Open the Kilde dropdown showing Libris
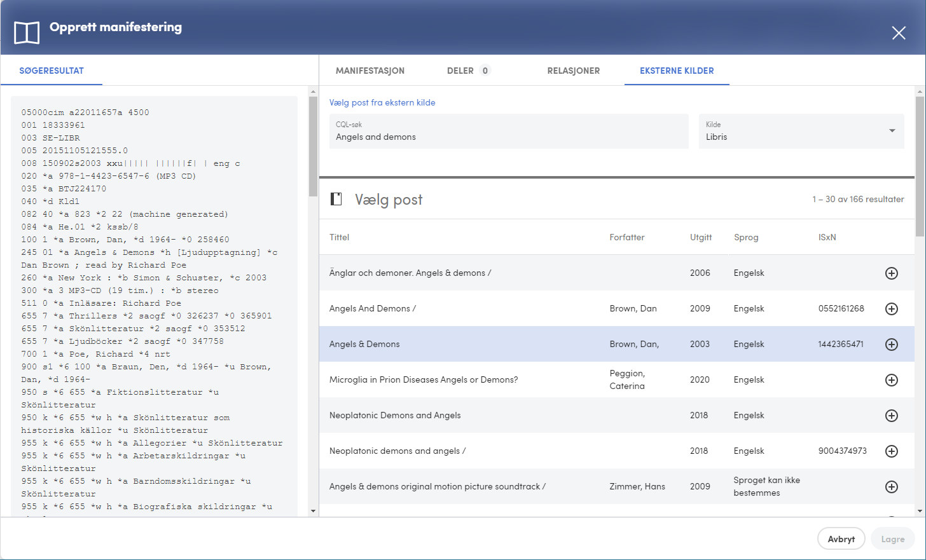Image resolution: width=926 pixels, height=560 pixels. 801,132
